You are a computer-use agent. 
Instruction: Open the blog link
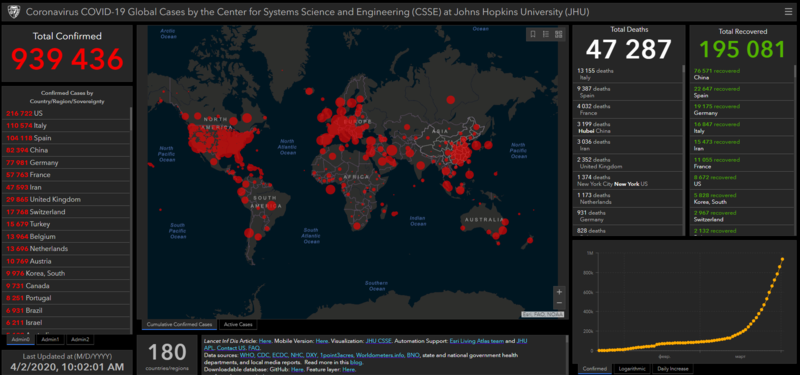click(x=356, y=362)
